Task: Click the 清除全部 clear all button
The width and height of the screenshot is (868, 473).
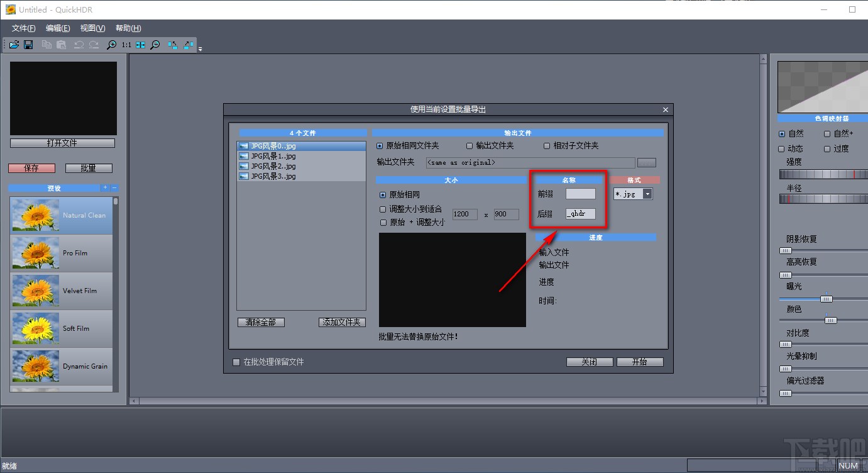Action: pos(261,322)
